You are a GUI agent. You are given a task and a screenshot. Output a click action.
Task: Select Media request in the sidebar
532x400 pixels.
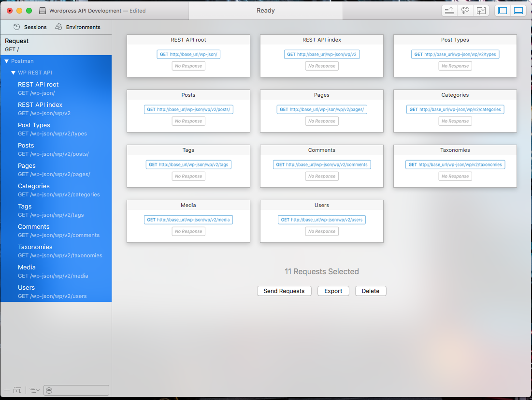pos(56,272)
